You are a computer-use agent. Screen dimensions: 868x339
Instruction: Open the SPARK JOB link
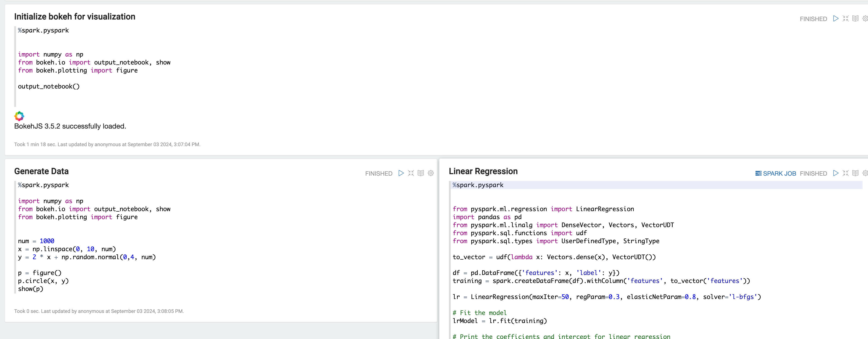coord(776,173)
